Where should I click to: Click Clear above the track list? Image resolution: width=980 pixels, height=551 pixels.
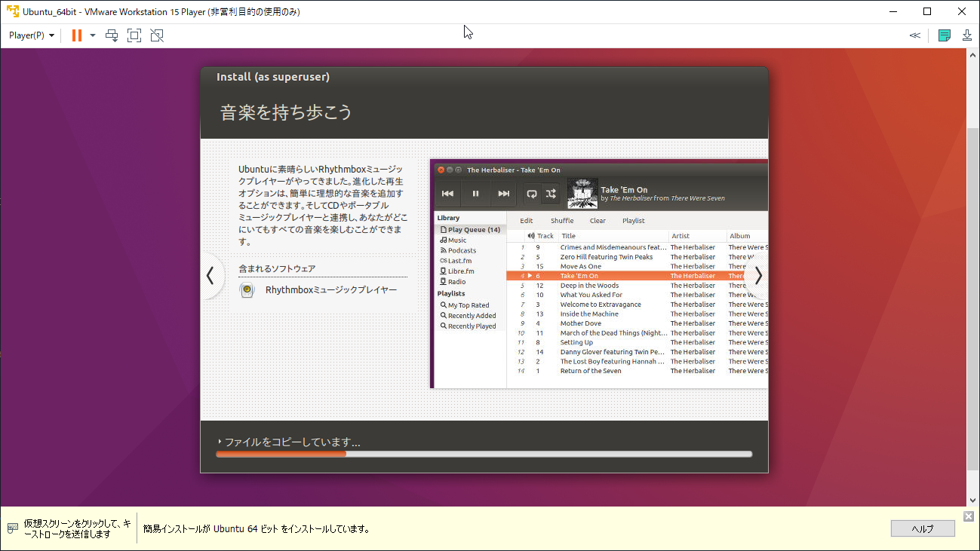598,221
